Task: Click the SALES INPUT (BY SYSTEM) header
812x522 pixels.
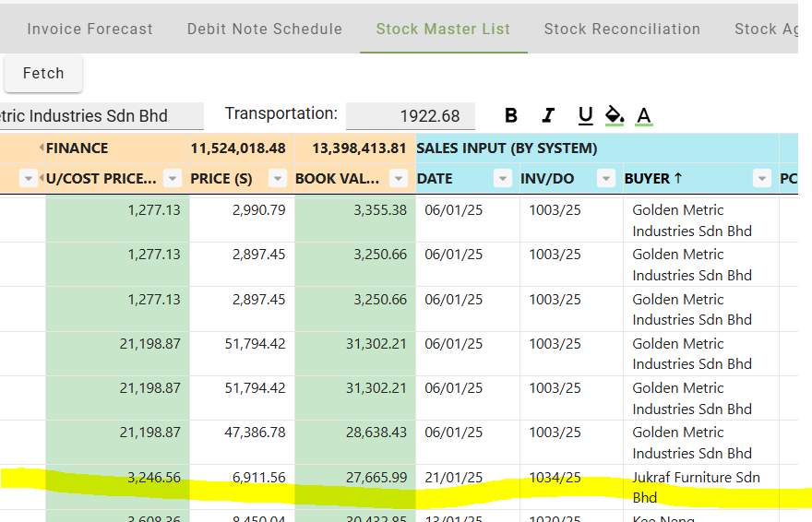Action: point(507,148)
